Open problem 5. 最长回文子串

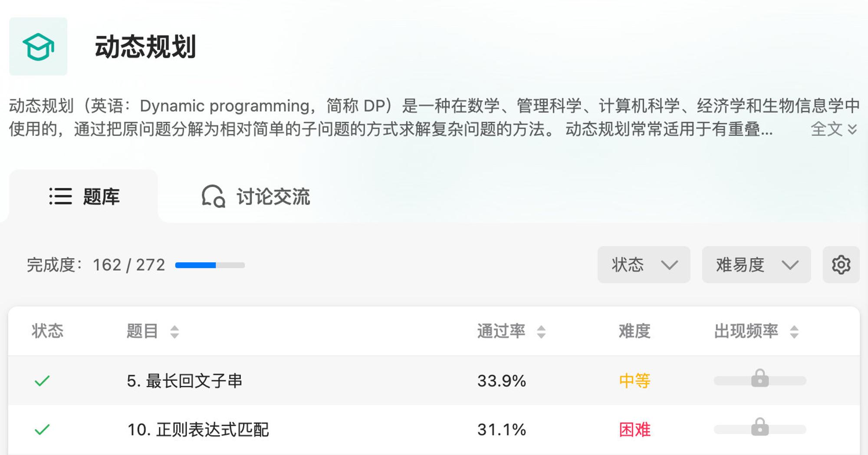pos(184,381)
